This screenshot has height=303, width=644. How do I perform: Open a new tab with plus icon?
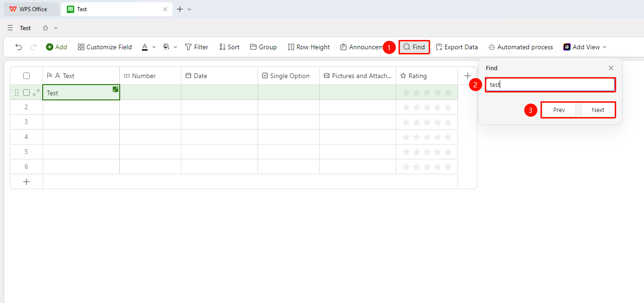pyautogui.click(x=180, y=9)
